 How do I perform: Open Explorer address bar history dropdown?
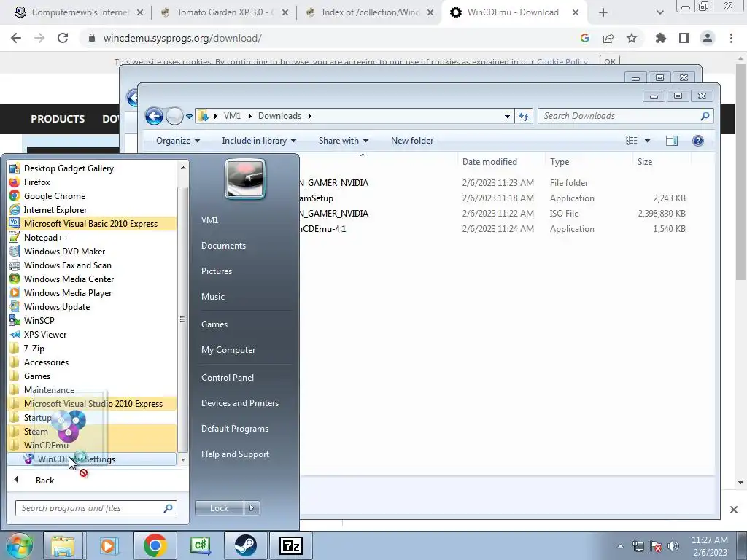pyautogui.click(x=507, y=116)
